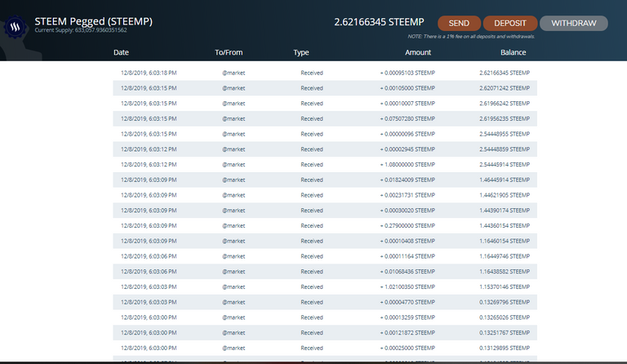Click balance 2.61956235 STEEMP
Viewport: 627px width, 364px height.
coord(505,118)
